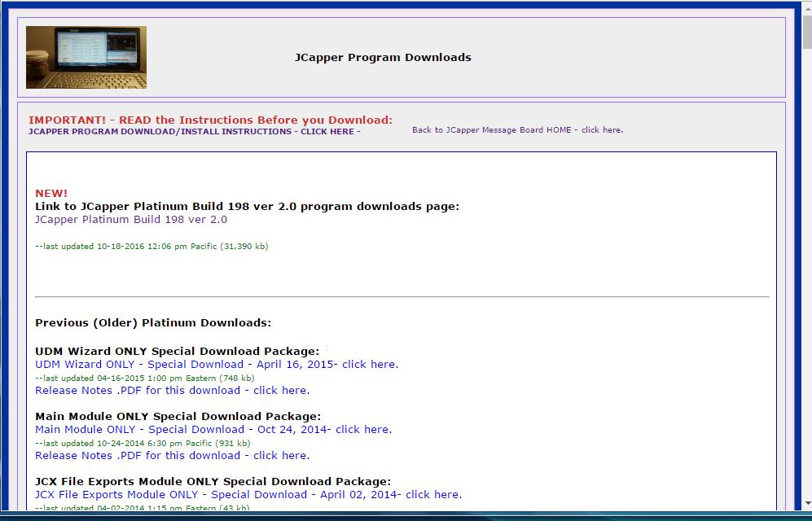
Task: Click the laptop photo in the page header
Action: click(x=86, y=58)
